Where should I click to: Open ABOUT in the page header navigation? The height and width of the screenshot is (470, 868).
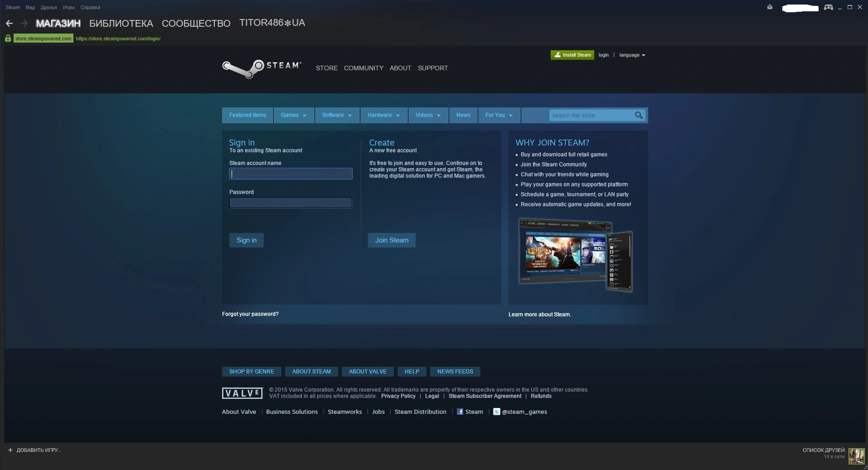pos(400,68)
